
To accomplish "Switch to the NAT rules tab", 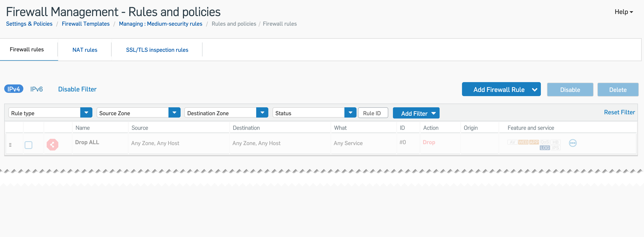I will coord(85,49).
